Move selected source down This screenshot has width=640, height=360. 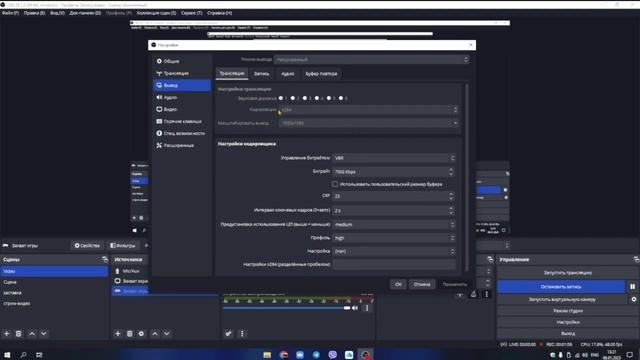click(x=167, y=333)
